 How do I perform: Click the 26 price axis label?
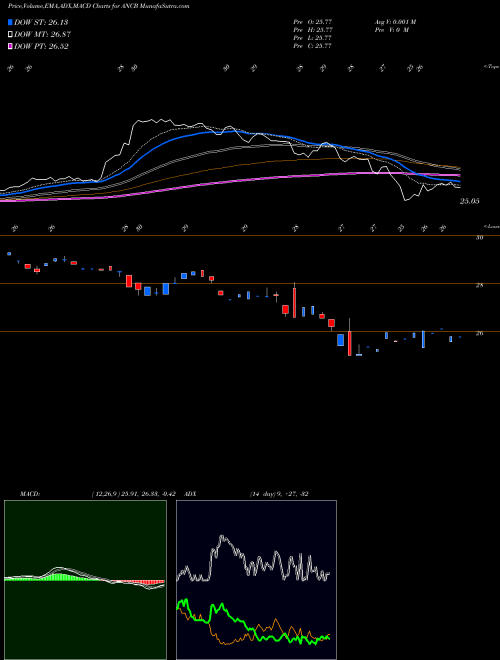(479, 333)
